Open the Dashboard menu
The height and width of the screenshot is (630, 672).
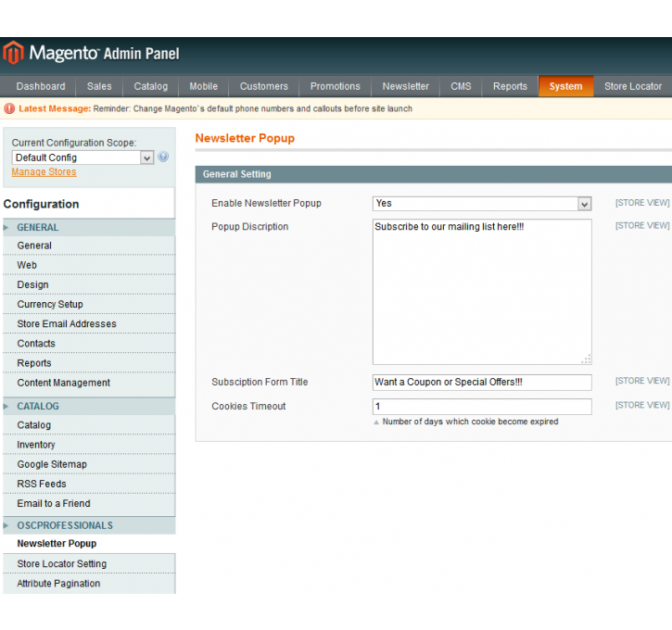(x=41, y=86)
